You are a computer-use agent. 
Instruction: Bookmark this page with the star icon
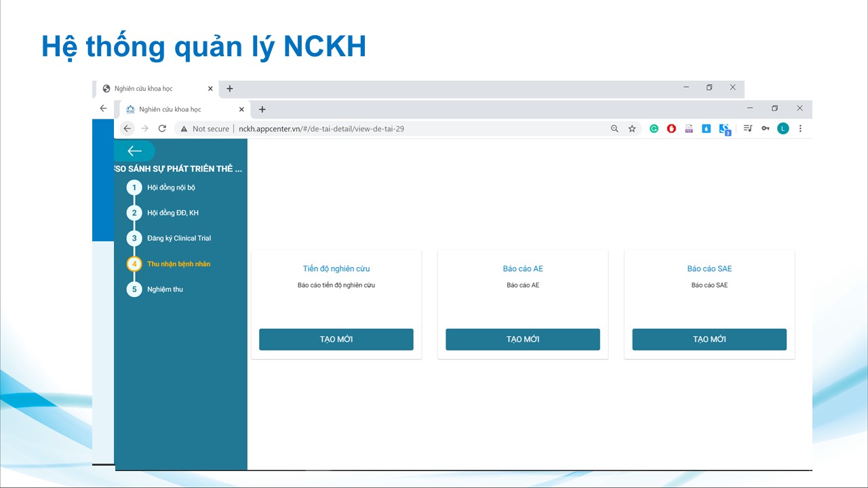tap(632, 129)
